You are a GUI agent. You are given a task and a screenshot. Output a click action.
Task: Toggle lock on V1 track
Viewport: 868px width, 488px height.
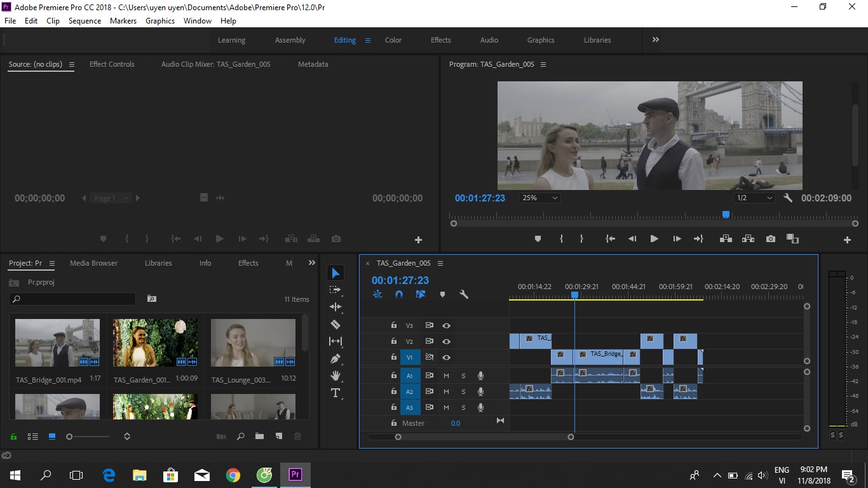pyautogui.click(x=394, y=357)
